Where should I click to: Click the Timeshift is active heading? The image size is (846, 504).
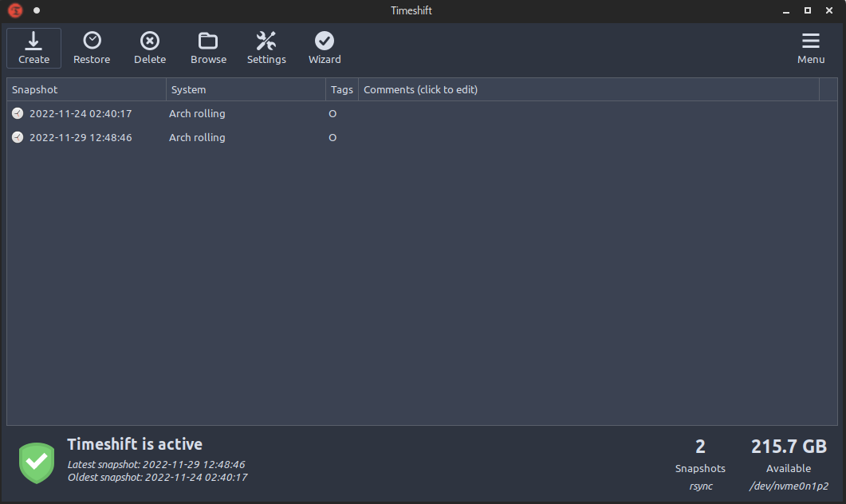[135, 444]
